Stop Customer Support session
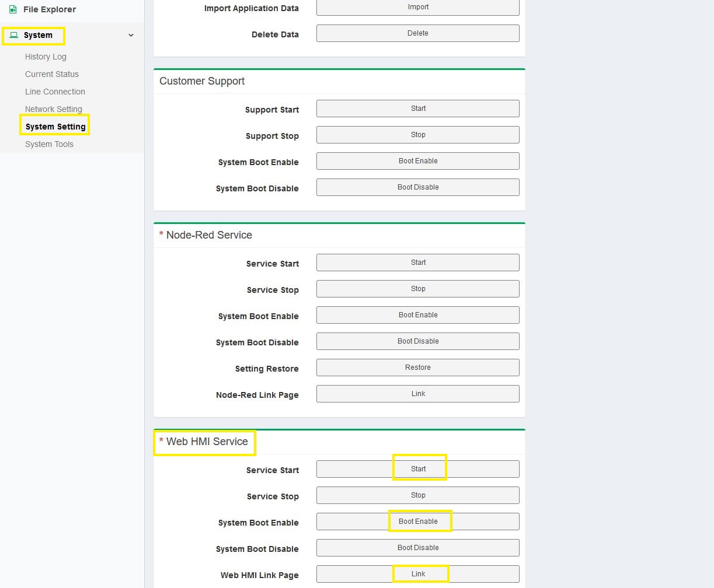This screenshot has height=588, width=714. coord(417,135)
